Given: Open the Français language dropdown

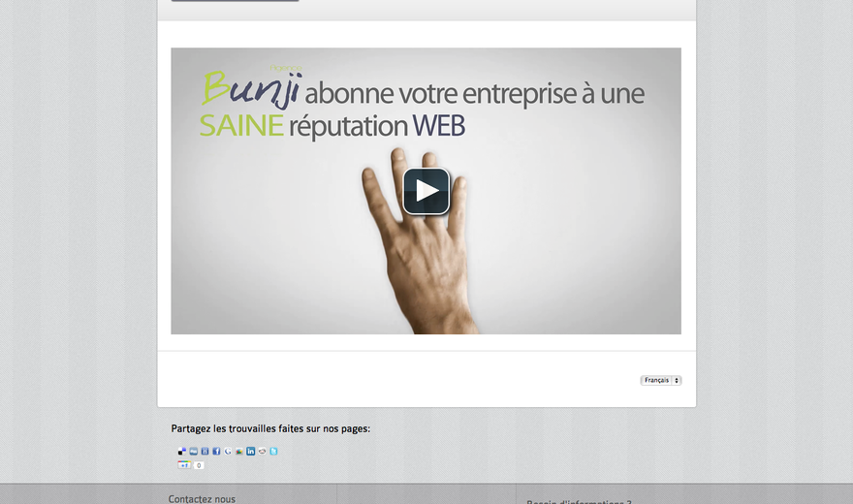Looking at the screenshot, I should coord(661,380).
